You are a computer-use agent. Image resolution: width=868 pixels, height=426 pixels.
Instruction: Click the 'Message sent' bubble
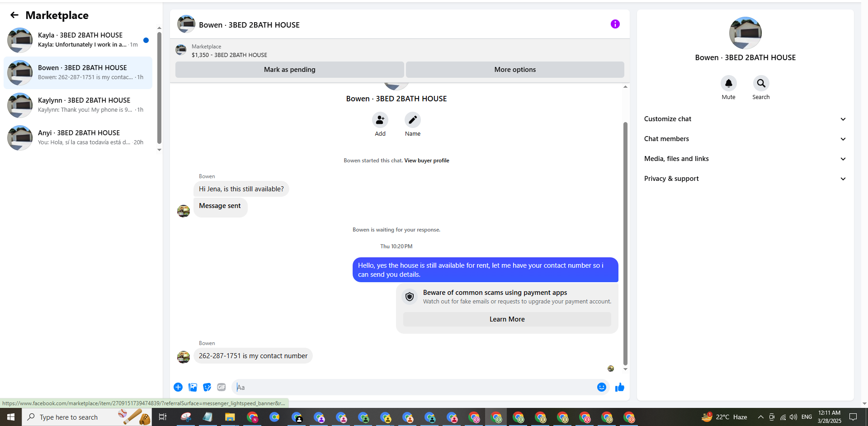[x=220, y=207]
